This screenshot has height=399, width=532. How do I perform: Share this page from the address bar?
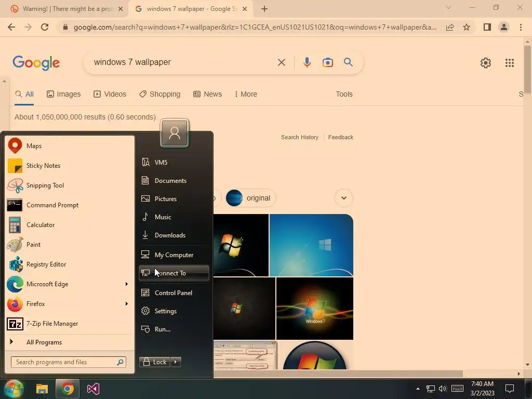point(450,27)
